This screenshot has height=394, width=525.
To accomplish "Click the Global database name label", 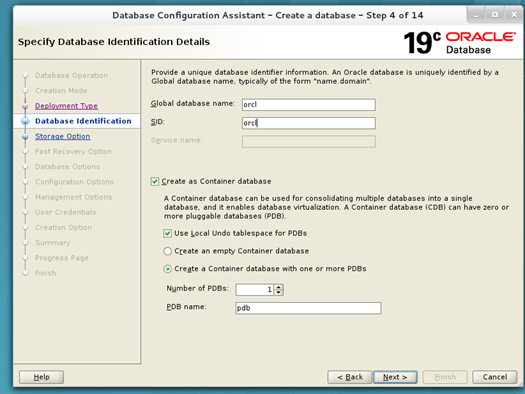I will click(193, 104).
